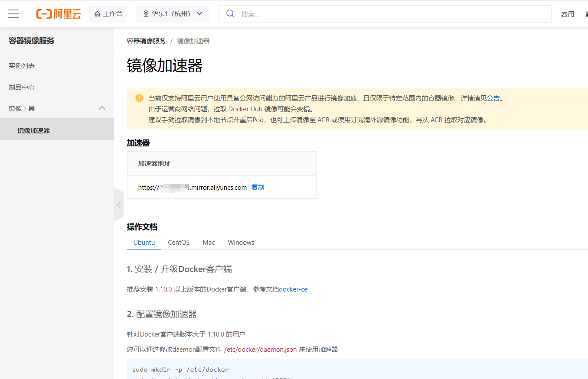Click the warning icon in the yellow notice banner

tap(139, 98)
